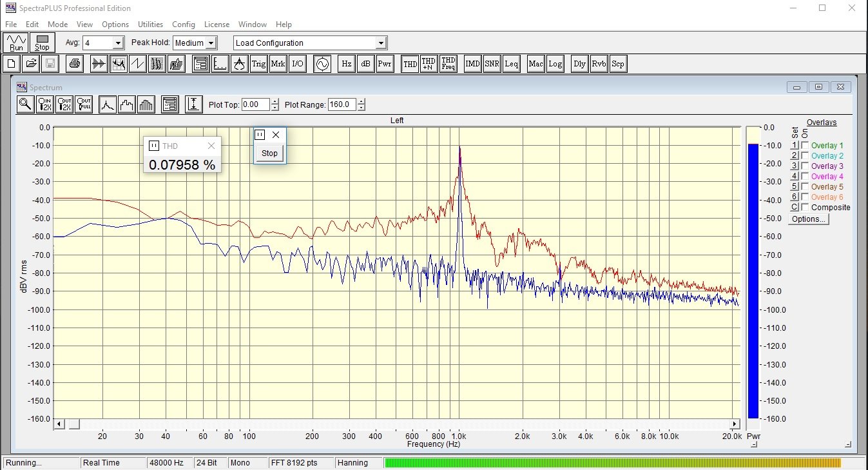This screenshot has width=868, height=470.
Task: Open the Load Configuration dropdown
Action: pyautogui.click(x=381, y=43)
